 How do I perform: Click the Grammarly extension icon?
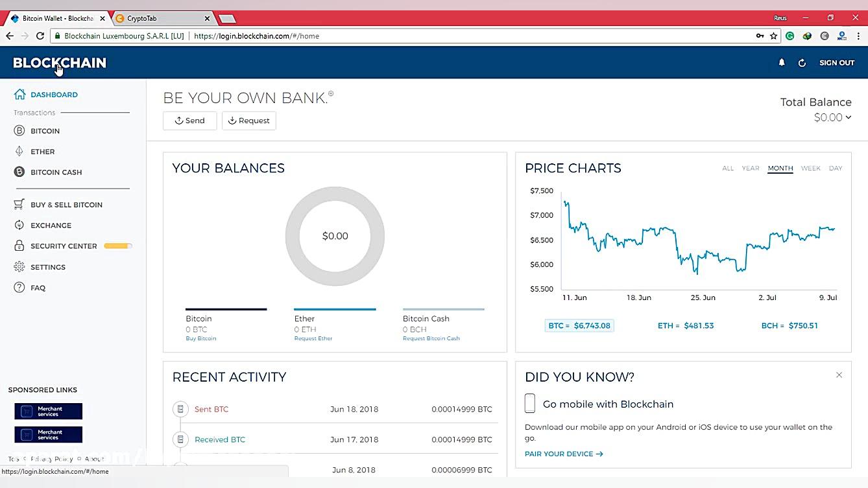tap(790, 36)
